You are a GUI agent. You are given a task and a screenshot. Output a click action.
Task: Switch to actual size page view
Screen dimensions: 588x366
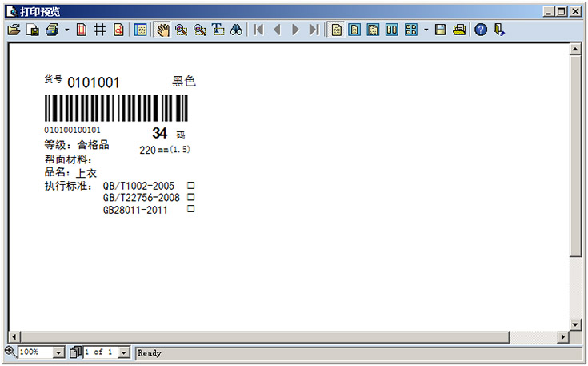coord(336,30)
